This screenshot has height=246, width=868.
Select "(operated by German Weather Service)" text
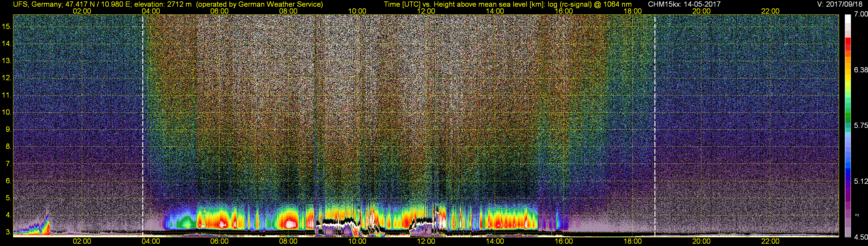(260, 4)
